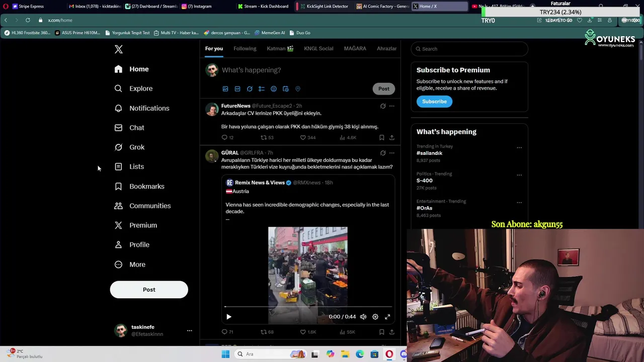Open more options on FutureNews post
644x362 pixels.
tap(392, 106)
